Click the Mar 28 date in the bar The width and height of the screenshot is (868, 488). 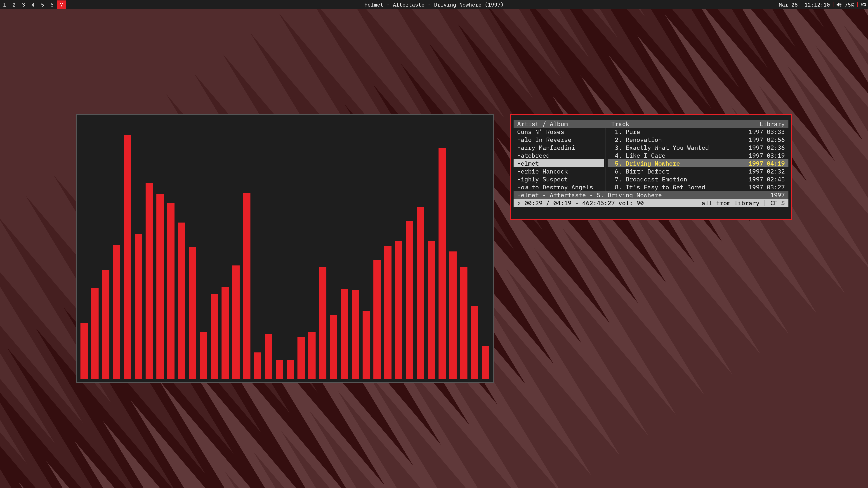coord(788,5)
